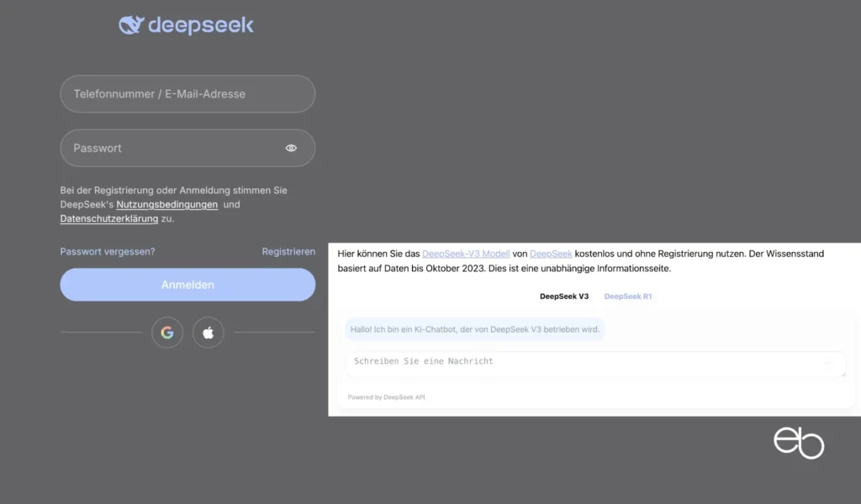Select the chatbot greeting message bubble
The width and height of the screenshot is (861, 504).
[x=475, y=329]
